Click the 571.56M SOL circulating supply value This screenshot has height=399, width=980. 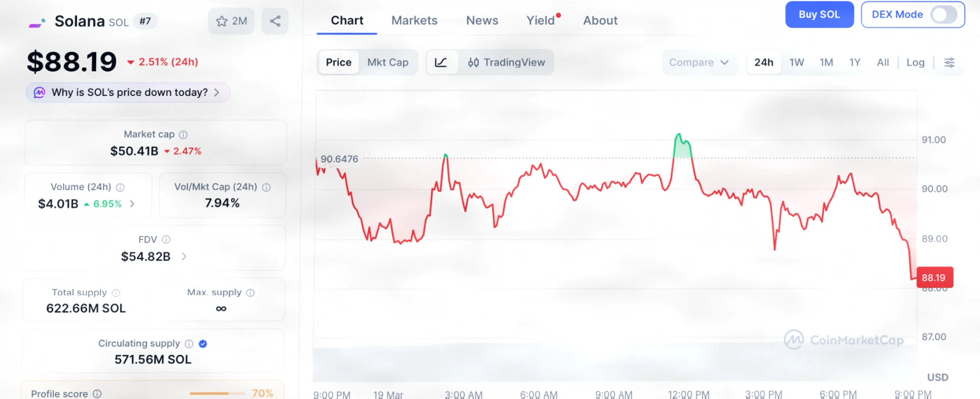click(153, 359)
